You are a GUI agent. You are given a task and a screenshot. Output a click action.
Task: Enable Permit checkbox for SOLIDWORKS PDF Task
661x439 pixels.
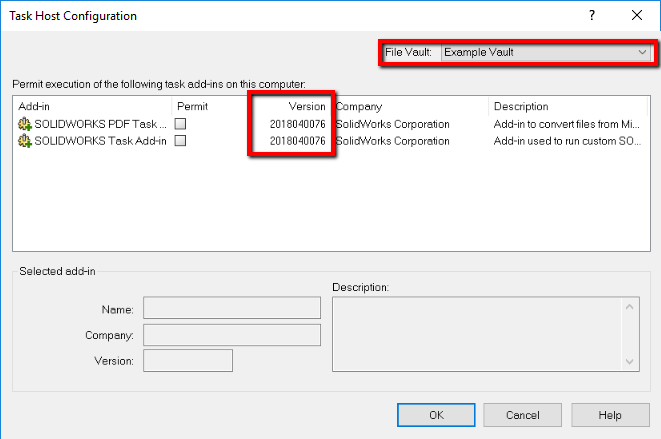coord(180,124)
